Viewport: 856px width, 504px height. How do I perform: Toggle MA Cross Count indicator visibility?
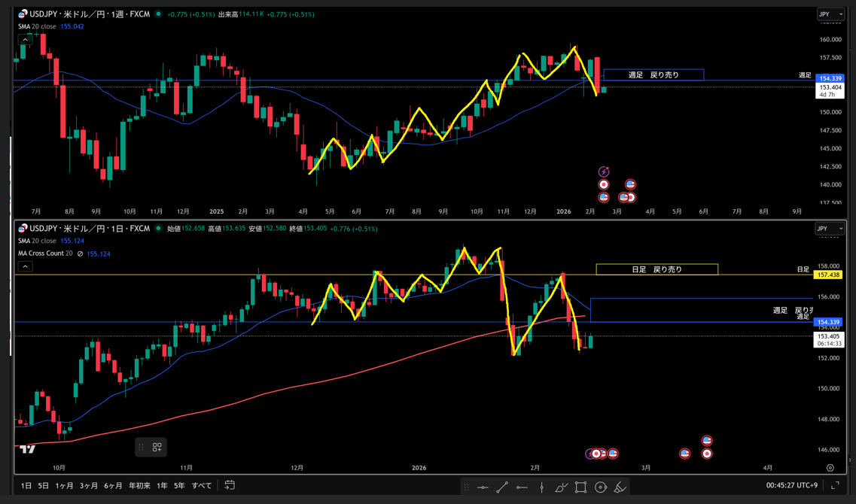(81, 254)
